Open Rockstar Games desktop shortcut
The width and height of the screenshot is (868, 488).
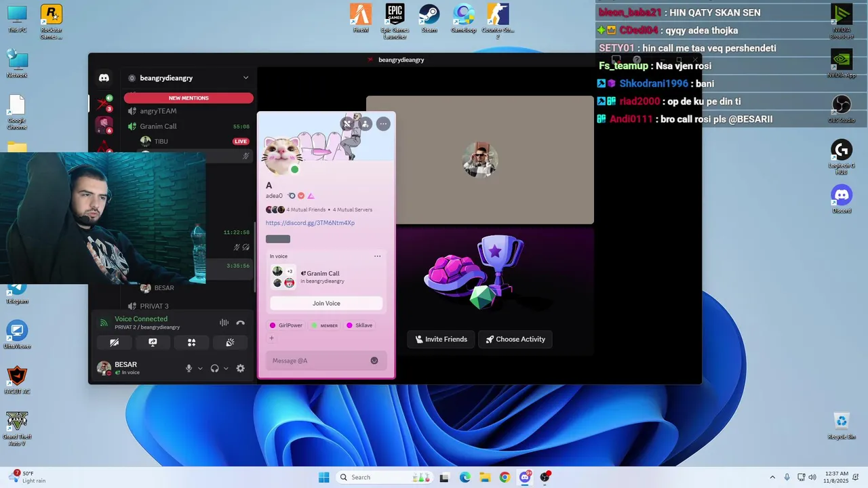(52, 22)
